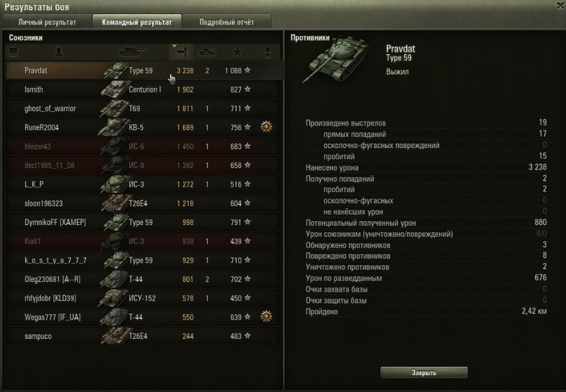The image size is (566, 392).
Task: Click RuneR2004's medal award icon
Action: tap(267, 127)
